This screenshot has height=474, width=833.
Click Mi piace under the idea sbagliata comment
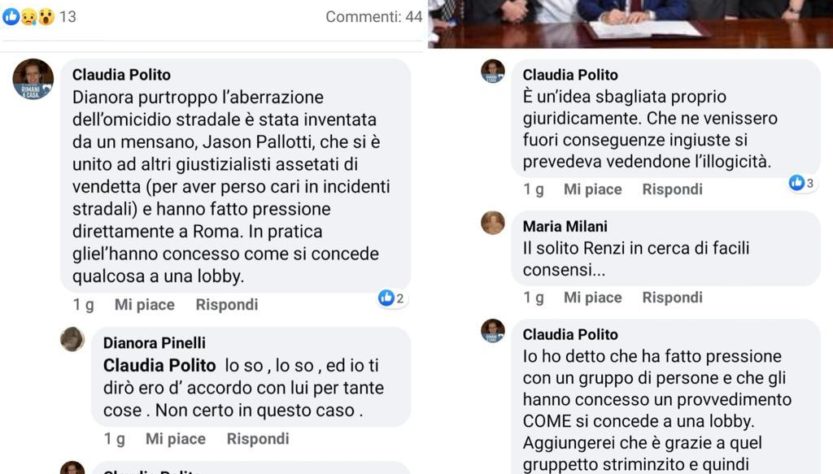tap(593, 189)
